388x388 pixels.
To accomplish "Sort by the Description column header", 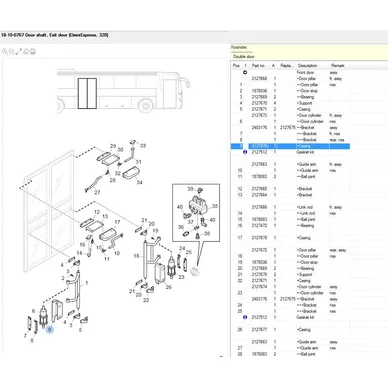I will pos(307,66).
